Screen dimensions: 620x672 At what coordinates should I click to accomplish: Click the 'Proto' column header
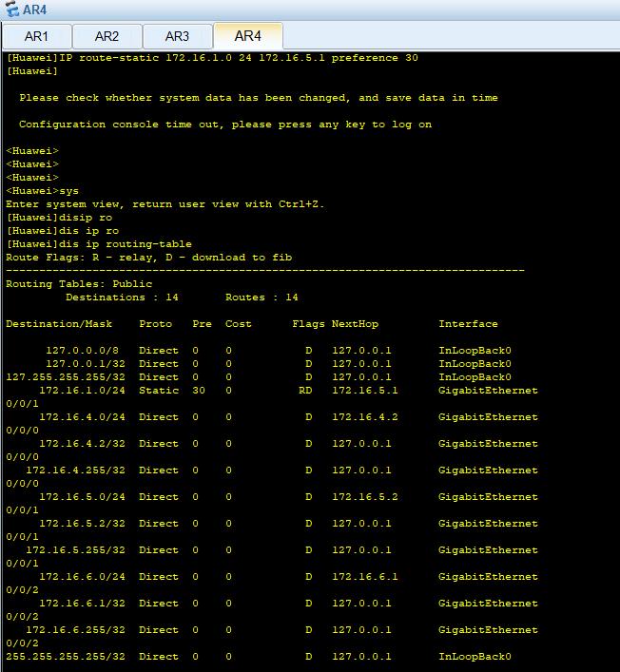(x=155, y=323)
